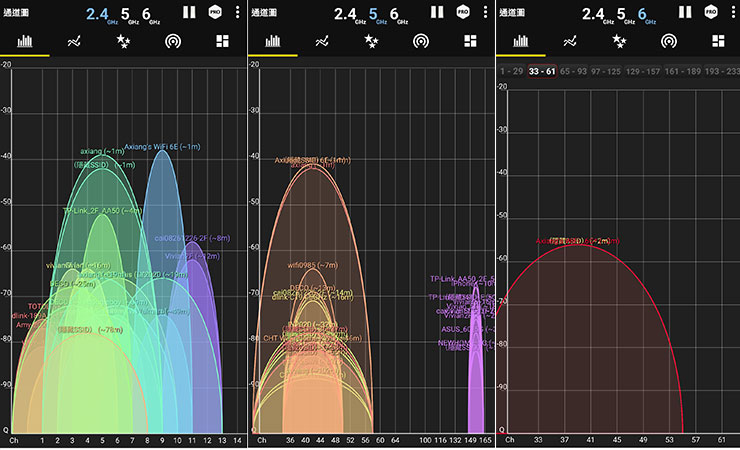Open AP list grid in middle panel

(x=470, y=41)
